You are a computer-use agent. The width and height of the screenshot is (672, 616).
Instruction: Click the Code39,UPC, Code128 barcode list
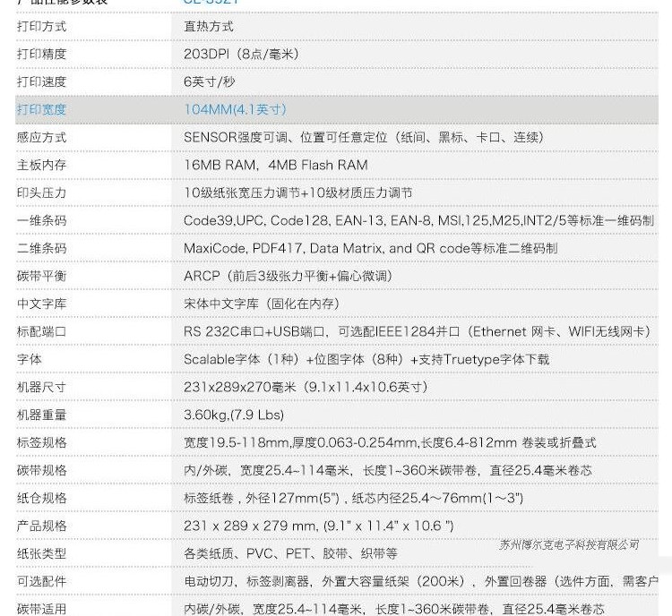pyautogui.click(x=419, y=220)
